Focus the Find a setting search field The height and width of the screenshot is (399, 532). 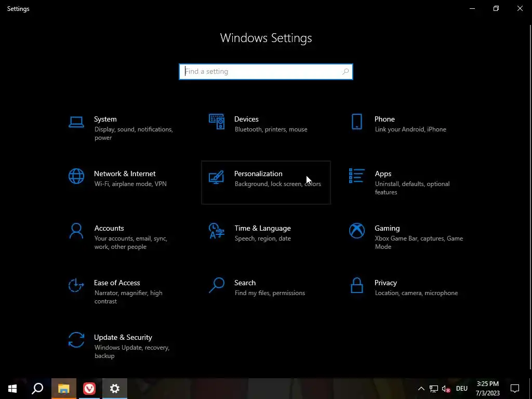(x=266, y=72)
